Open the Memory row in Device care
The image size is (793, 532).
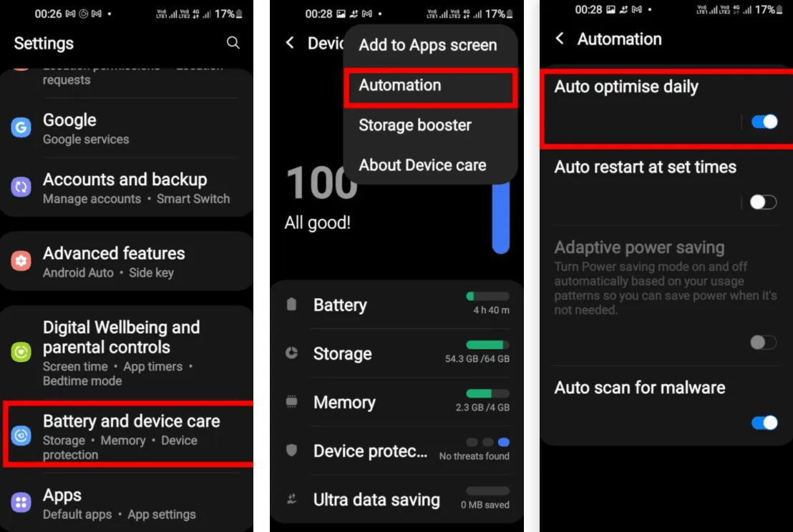tap(397, 402)
